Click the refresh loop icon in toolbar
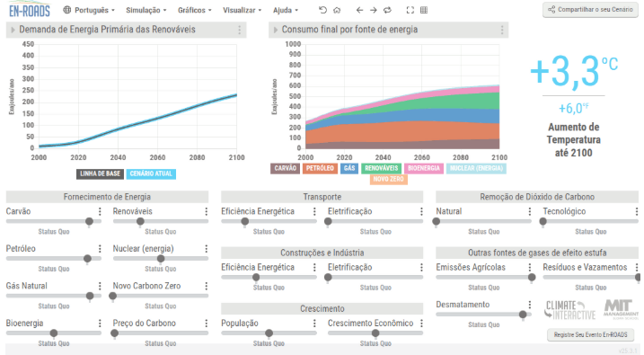 pyautogui.click(x=387, y=10)
